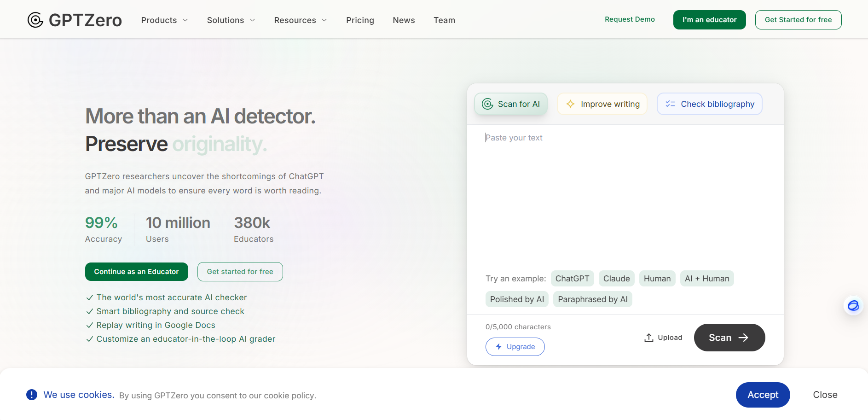Click the arrow icon on Scan button

coord(743,338)
